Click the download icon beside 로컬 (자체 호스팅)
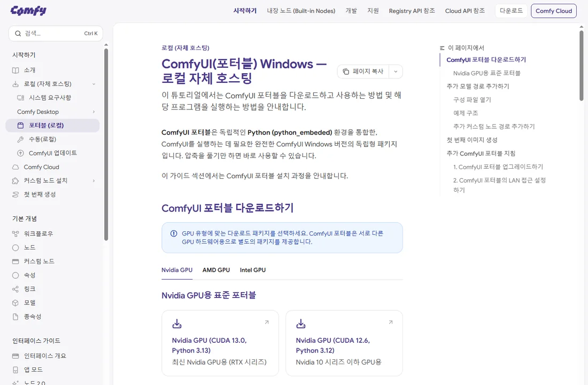The width and height of the screenshot is (588, 385). point(16,84)
